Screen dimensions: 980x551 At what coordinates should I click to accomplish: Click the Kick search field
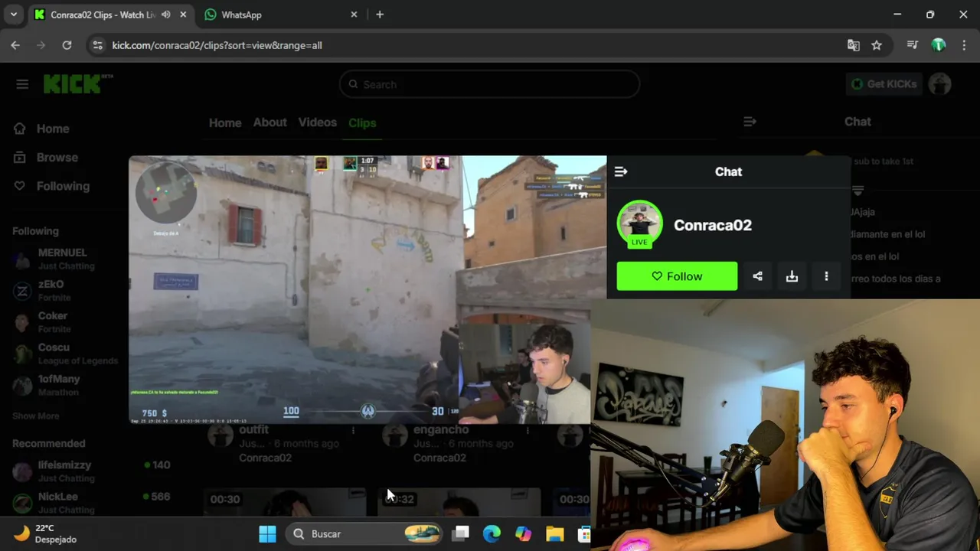pos(490,84)
